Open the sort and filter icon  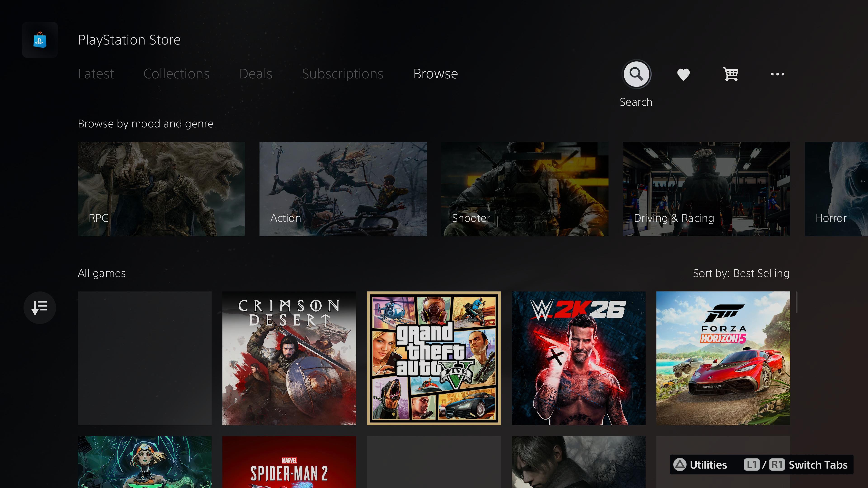pos(39,307)
